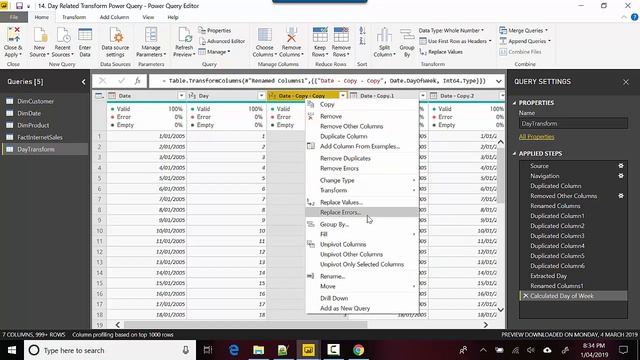Open Change Type submenu
This screenshot has width=640, height=360.
point(337,180)
